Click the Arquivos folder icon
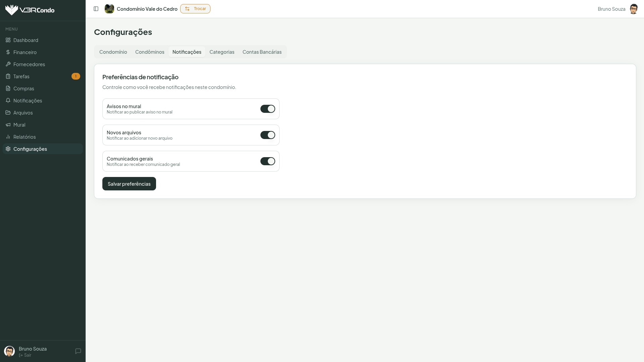The height and width of the screenshot is (362, 644). point(8,112)
